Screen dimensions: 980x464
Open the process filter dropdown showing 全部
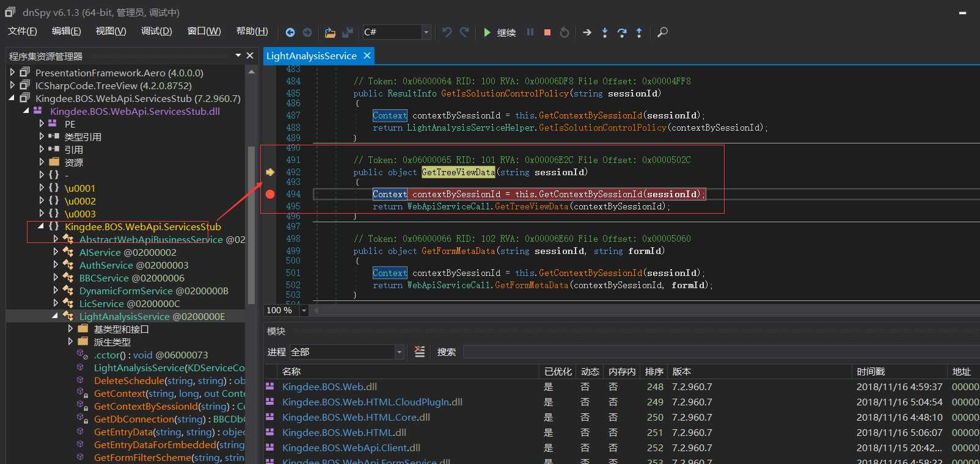pyautogui.click(x=399, y=352)
